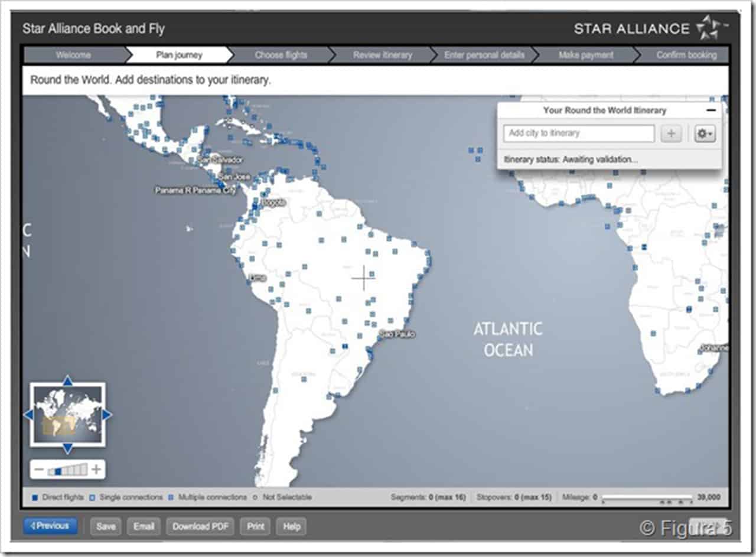
Task: Pan the map up with the top arrow
Action: coord(67,380)
